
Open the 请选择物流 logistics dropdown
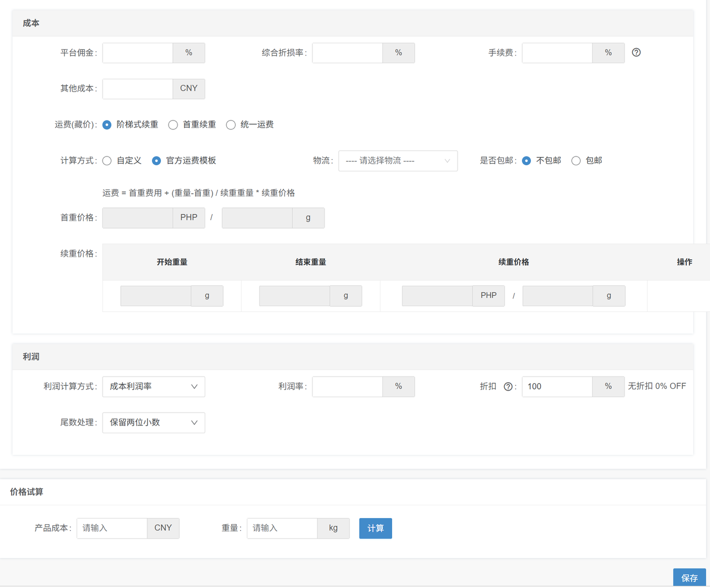tap(398, 161)
